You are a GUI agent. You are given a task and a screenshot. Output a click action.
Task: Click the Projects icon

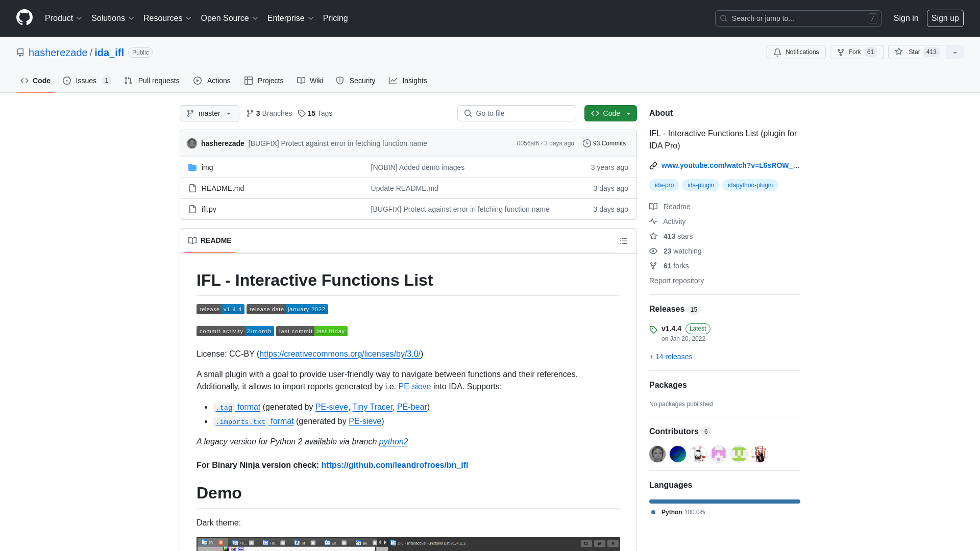pos(249,80)
